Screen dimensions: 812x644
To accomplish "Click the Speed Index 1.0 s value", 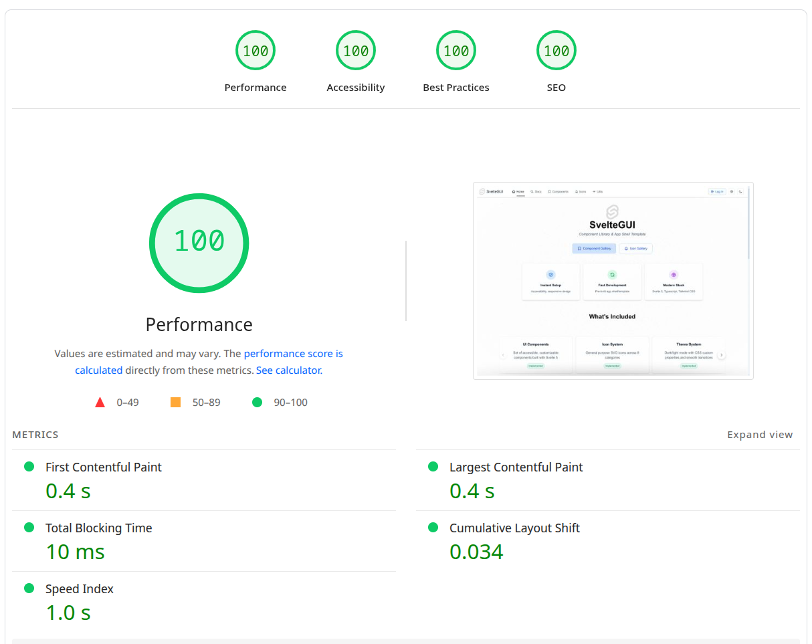I will click(x=68, y=613).
